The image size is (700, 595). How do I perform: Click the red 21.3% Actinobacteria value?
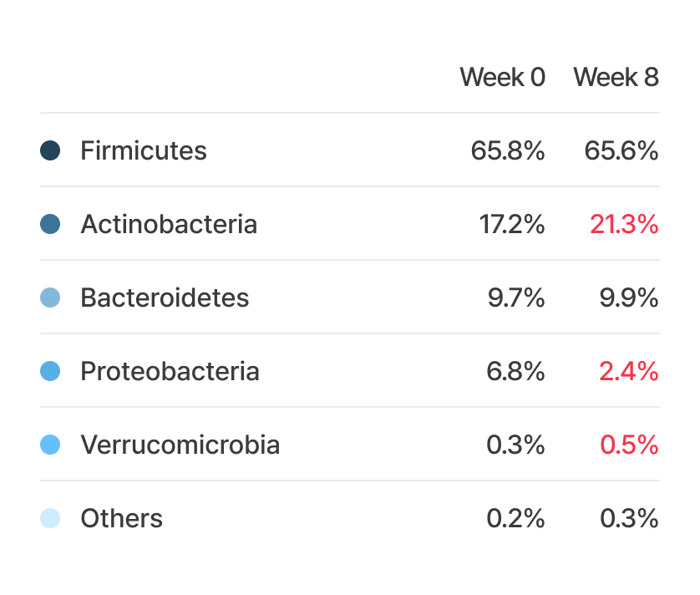pyautogui.click(x=624, y=224)
